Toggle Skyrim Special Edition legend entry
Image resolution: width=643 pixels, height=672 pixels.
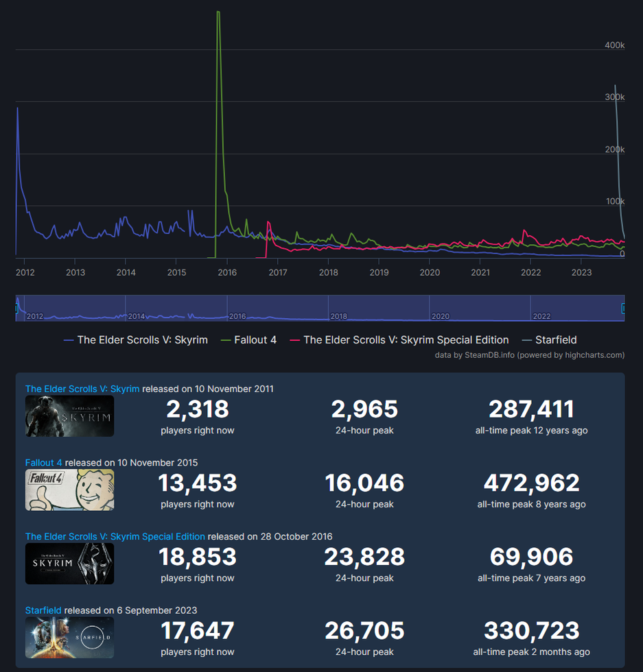[x=399, y=340]
